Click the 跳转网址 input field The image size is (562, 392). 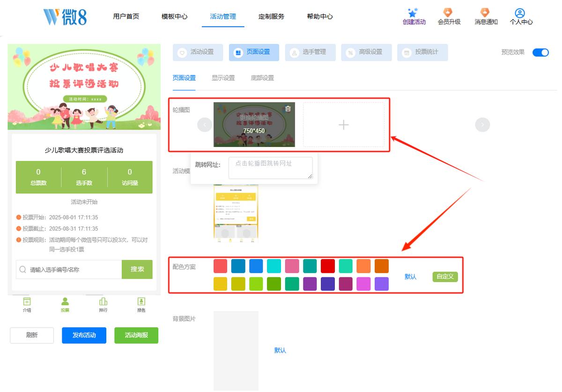pos(271,168)
